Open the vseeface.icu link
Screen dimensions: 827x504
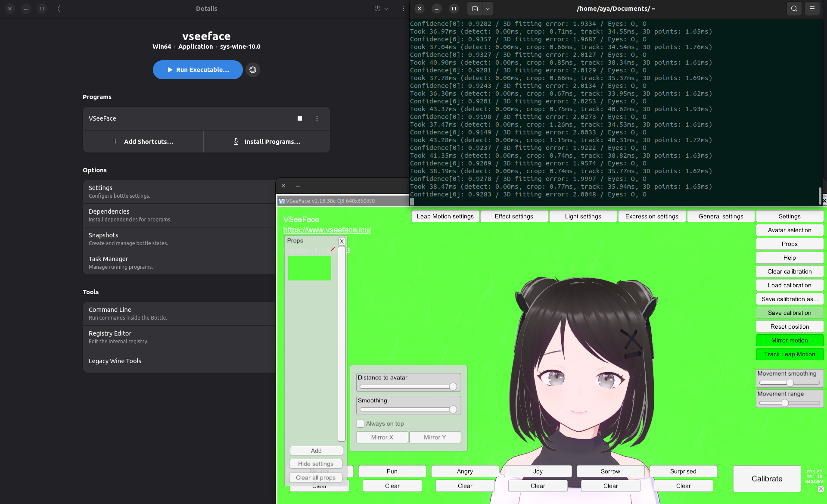tap(327, 230)
